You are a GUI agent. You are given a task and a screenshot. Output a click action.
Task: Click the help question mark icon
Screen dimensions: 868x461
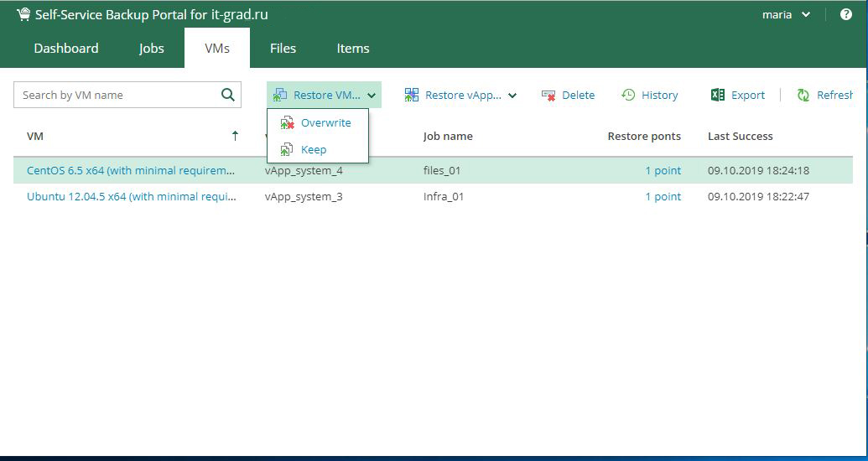tap(845, 14)
